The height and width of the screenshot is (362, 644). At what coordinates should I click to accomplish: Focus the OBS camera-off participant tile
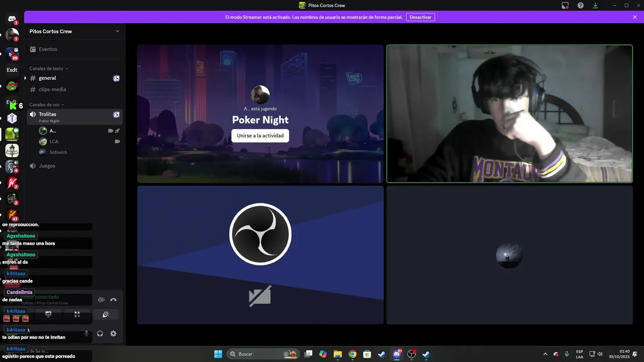click(x=260, y=255)
